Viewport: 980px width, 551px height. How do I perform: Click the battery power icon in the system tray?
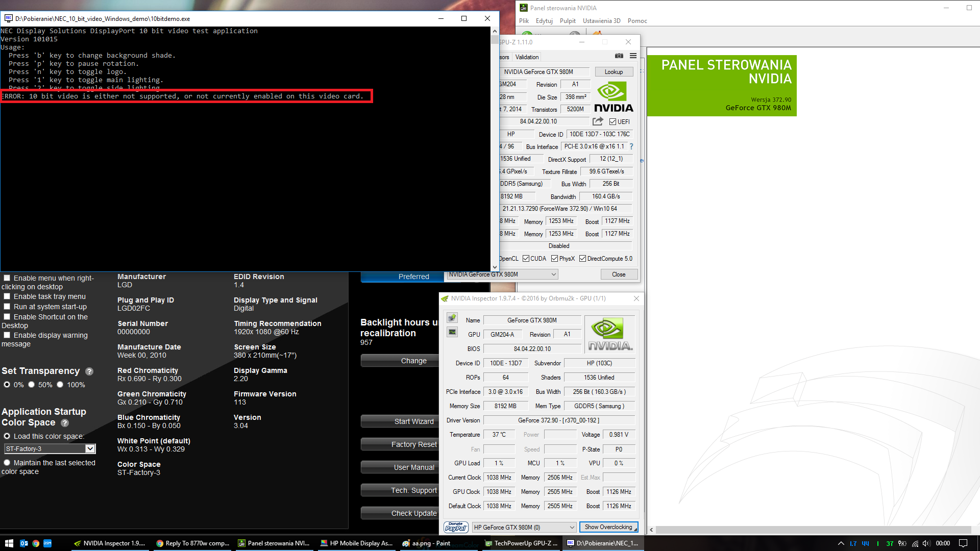902,543
